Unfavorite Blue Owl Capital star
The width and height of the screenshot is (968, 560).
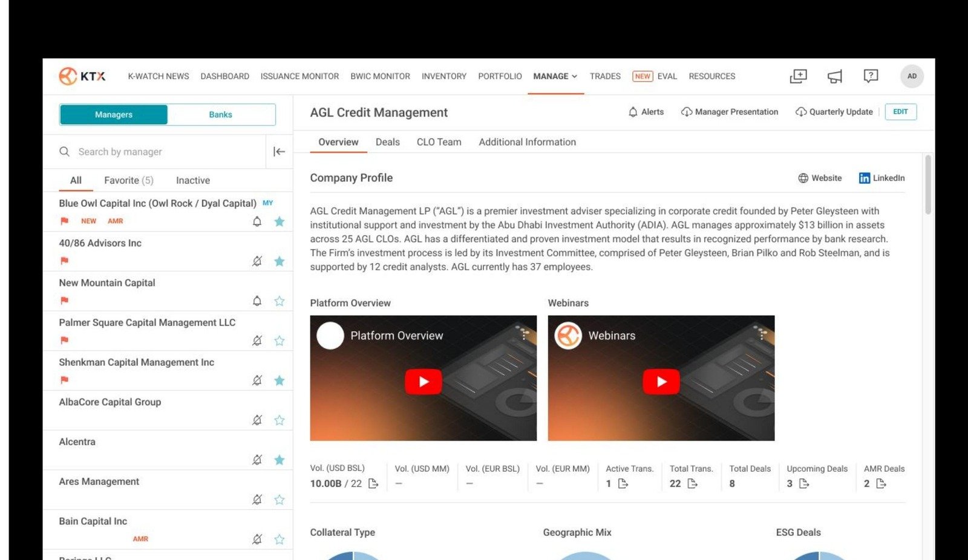pos(279,221)
